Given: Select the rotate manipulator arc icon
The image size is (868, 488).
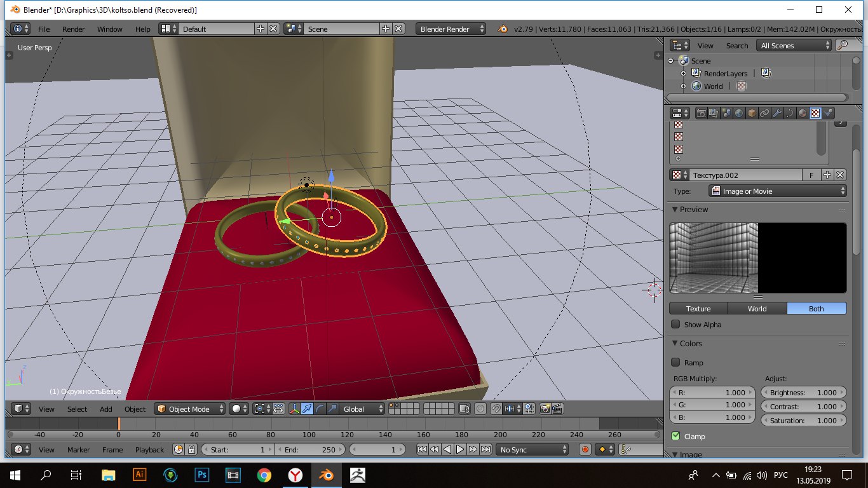Looking at the screenshot, I should pyautogui.click(x=320, y=409).
